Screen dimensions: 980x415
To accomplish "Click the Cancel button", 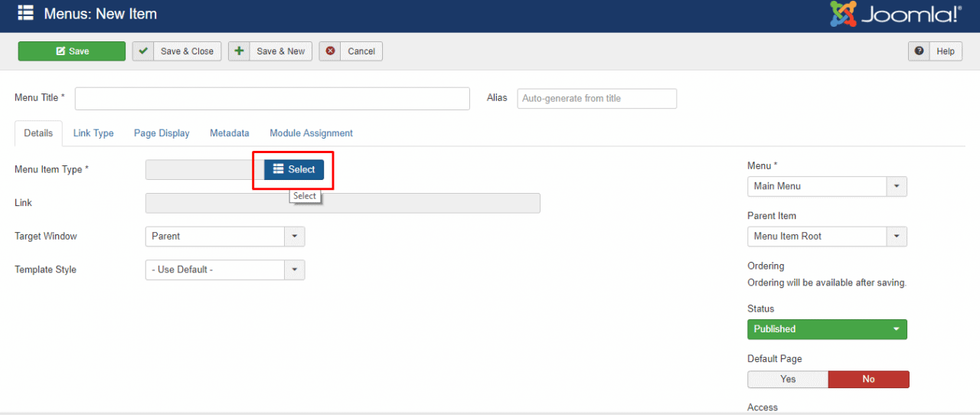I will [x=351, y=51].
